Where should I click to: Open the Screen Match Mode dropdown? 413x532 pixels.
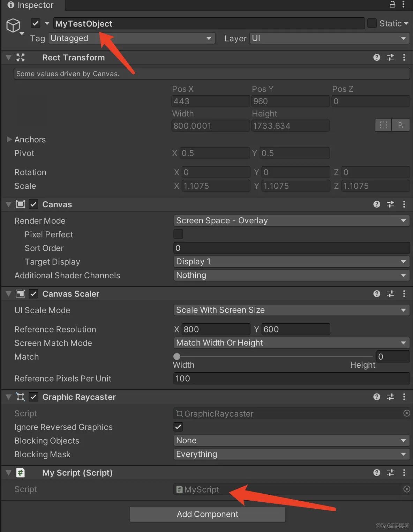point(292,343)
